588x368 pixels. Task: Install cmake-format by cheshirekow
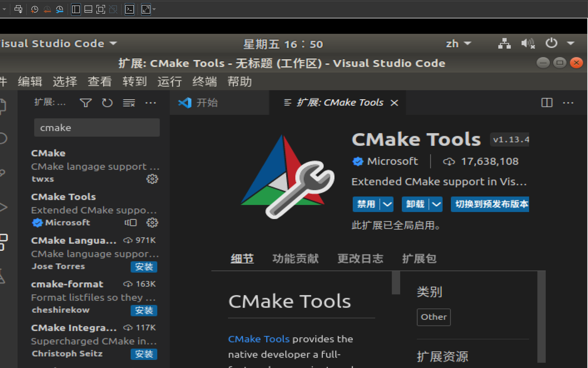[144, 310]
